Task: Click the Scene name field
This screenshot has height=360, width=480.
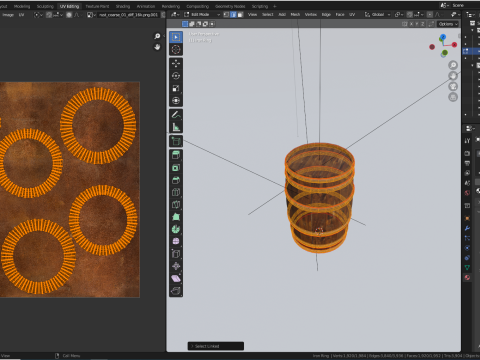Action: pos(465,5)
